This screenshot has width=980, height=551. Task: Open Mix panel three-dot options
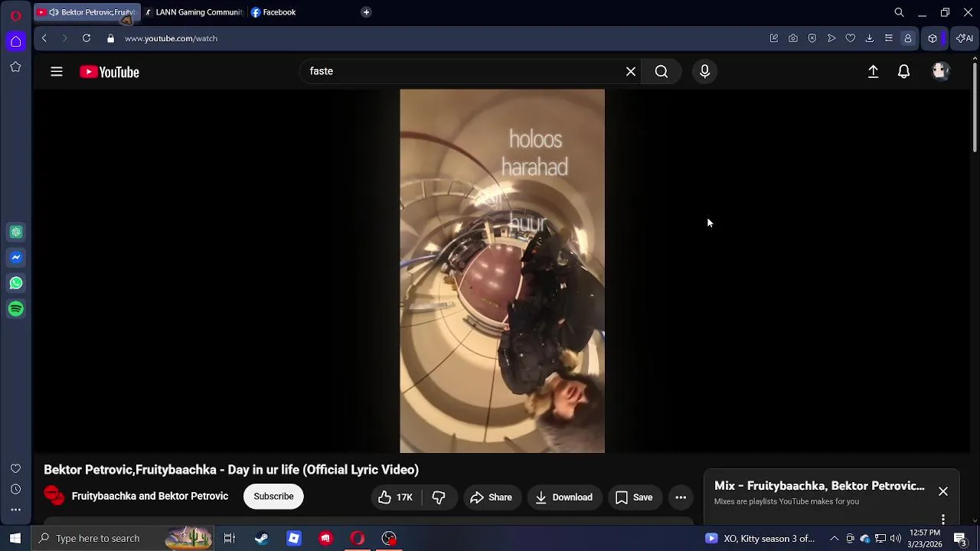pos(943,519)
